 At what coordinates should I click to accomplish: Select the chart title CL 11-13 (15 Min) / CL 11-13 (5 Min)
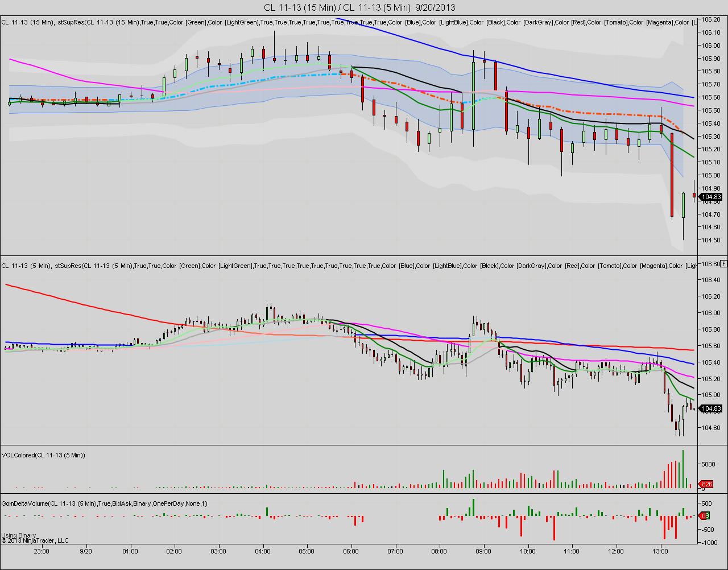[337, 7]
